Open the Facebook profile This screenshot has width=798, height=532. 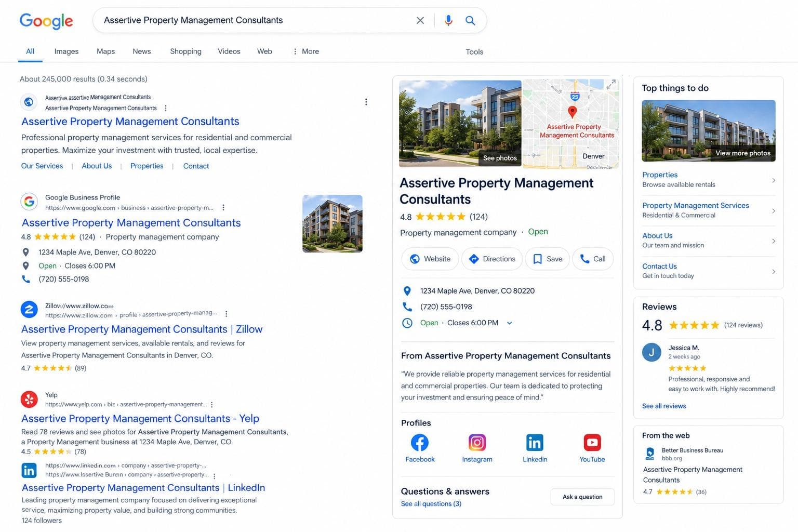[420, 448]
